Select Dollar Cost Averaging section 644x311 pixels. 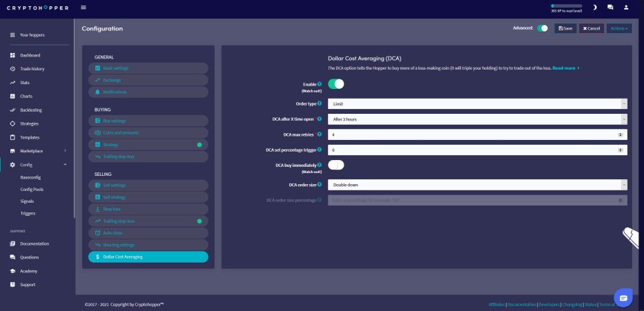click(x=148, y=257)
